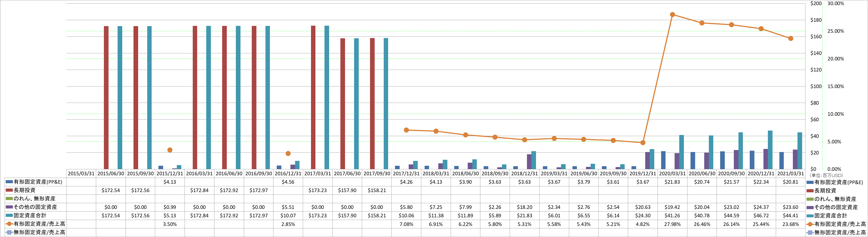The image size is (868, 237).
Task: Select the $22.34 PP&E cell
Action: click(761, 182)
